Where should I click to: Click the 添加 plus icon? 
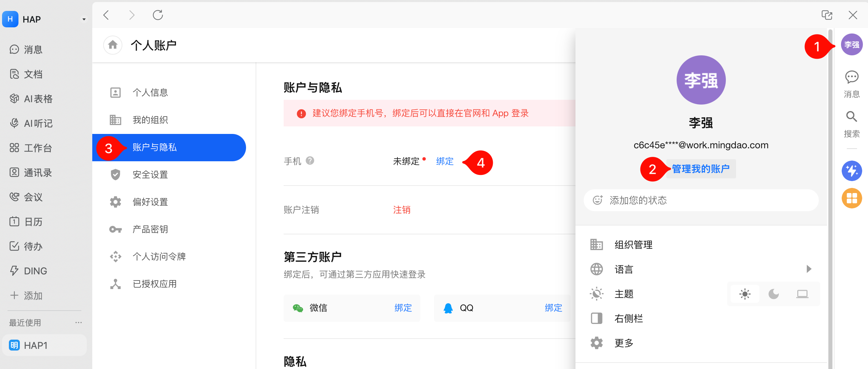(14, 295)
